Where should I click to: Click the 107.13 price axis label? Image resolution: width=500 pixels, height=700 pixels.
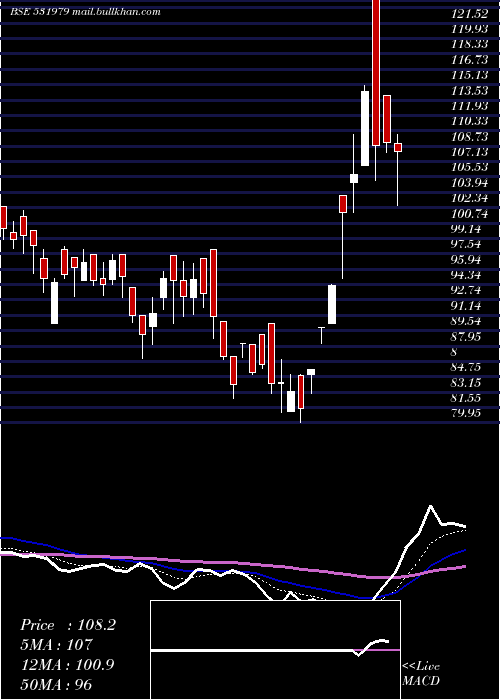pos(470,152)
